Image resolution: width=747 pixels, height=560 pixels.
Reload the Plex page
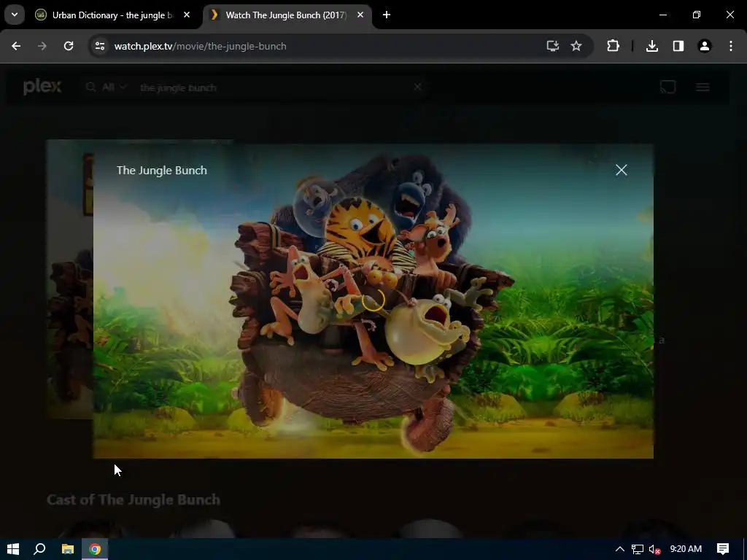pos(69,46)
